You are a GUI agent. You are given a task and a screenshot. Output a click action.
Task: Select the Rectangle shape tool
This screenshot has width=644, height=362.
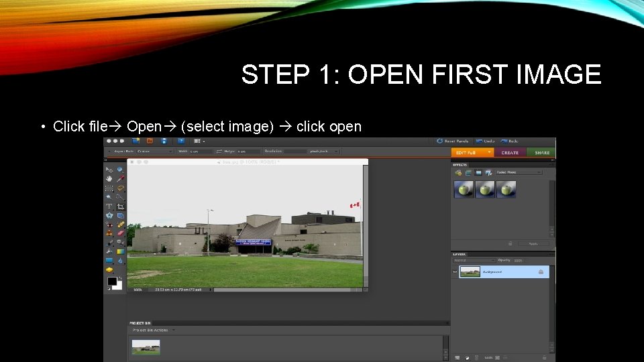[109, 260]
